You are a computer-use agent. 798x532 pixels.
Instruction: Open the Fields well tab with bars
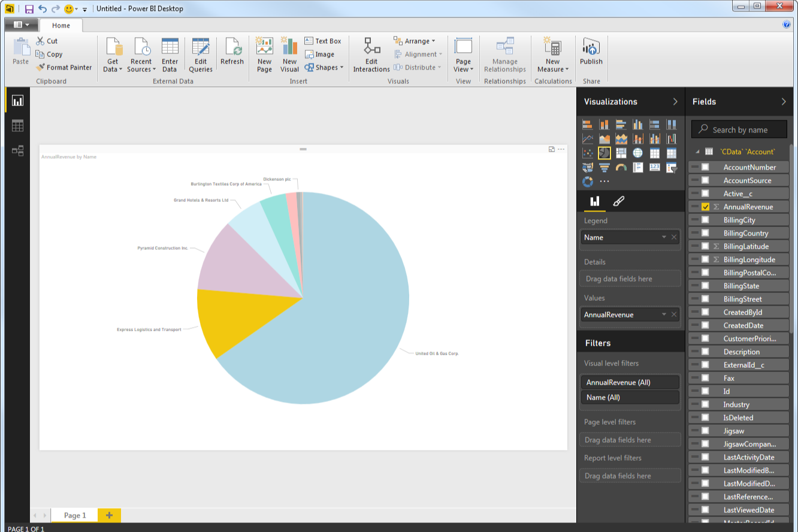pyautogui.click(x=595, y=201)
